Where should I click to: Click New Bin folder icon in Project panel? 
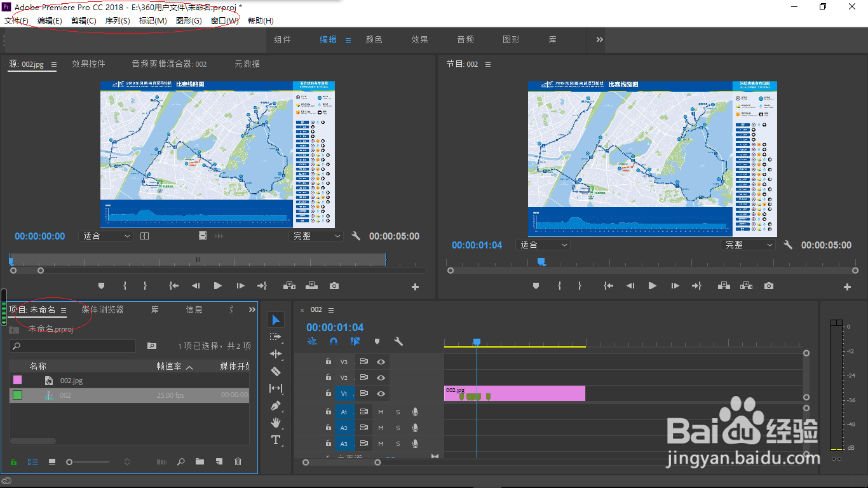pos(200,462)
